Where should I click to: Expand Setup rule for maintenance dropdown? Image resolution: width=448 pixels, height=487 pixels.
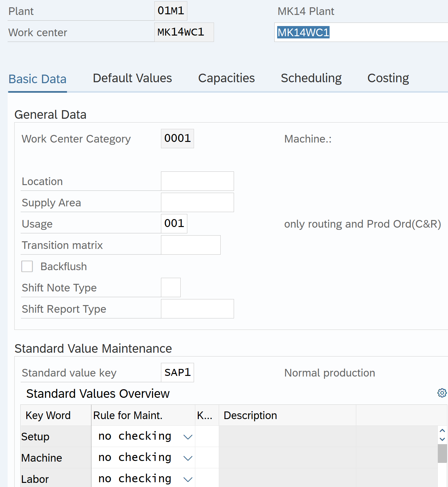tap(188, 437)
